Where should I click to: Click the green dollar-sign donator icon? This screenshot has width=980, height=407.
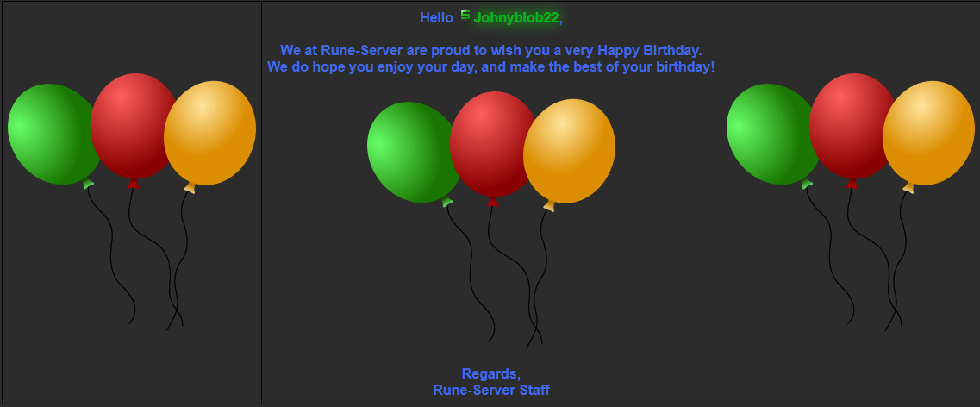(465, 16)
